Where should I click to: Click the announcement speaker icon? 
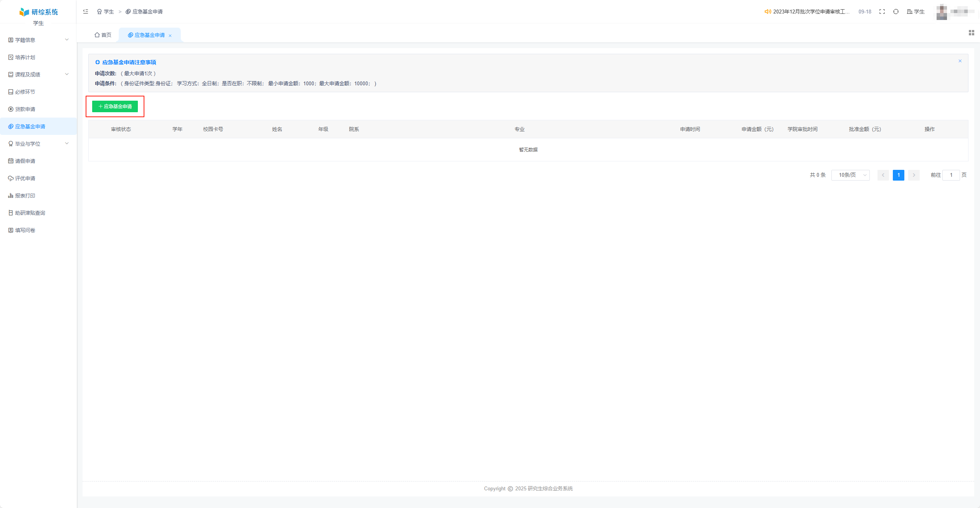click(x=768, y=12)
